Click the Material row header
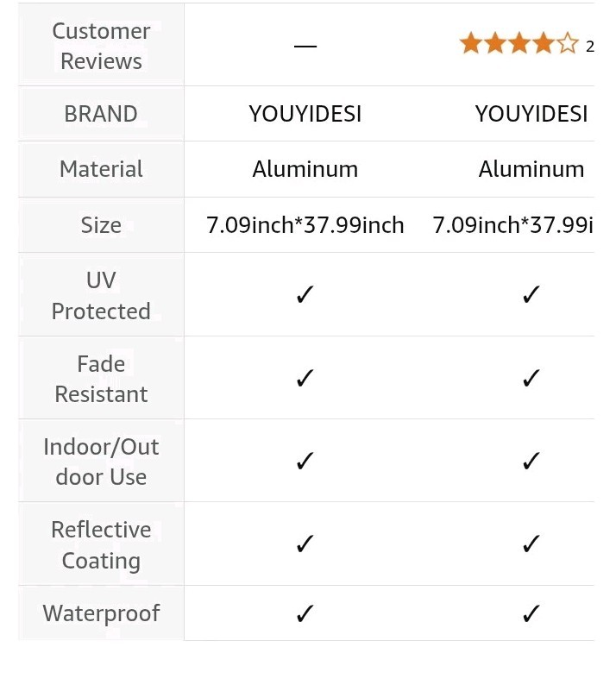Screen dimensions: 616x685 click(101, 169)
